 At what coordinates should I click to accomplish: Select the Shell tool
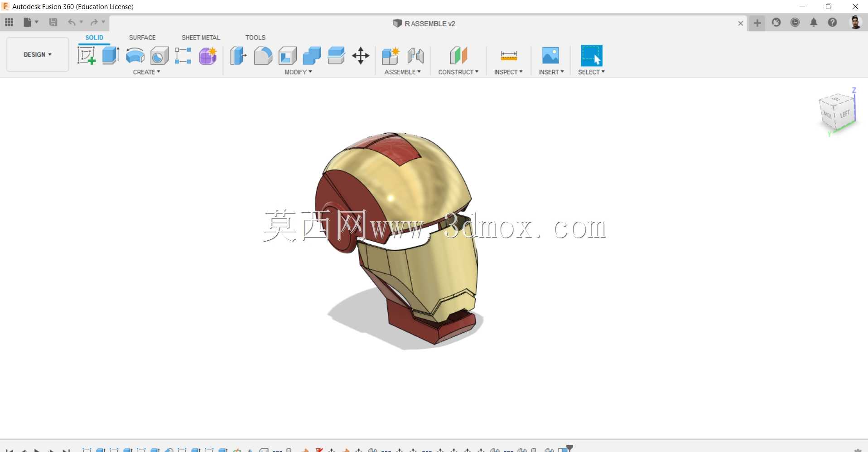[287, 56]
